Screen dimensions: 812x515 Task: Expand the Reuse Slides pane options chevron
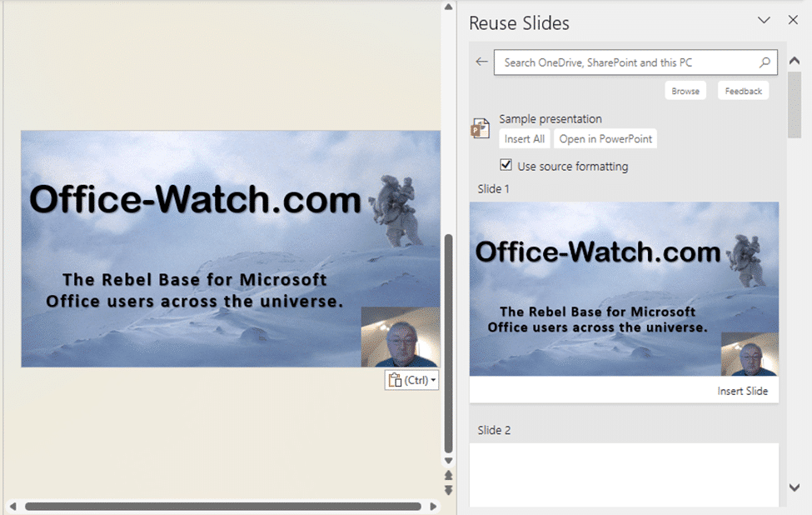coord(763,20)
